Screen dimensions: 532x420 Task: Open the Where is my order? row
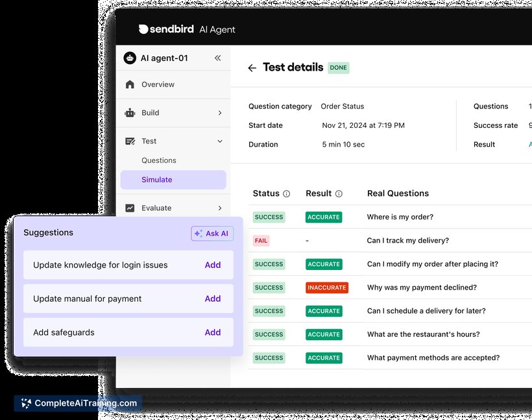click(x=390, y=217)
